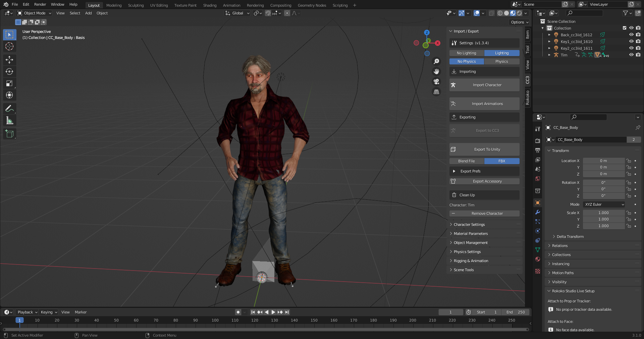The width and height of the screenshot is (644, 339).
Task: Hide Back_cc3iid_1612 in viewport
Action: tap(631, 35)
